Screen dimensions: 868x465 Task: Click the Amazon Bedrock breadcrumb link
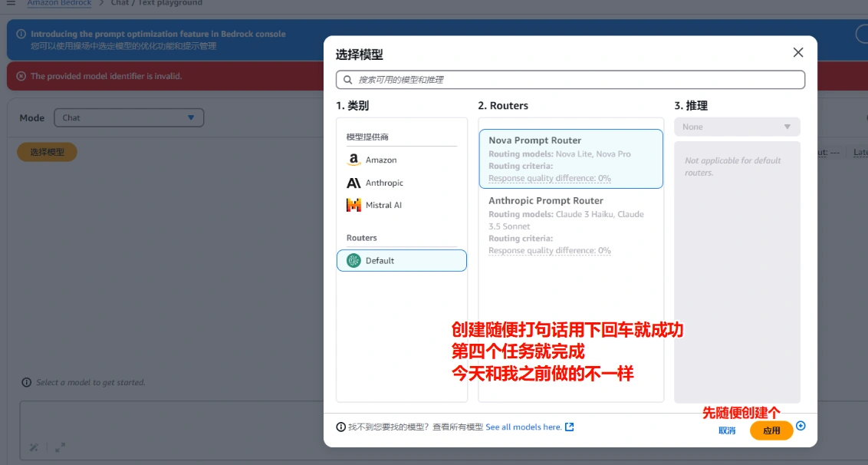click(59, 3)
